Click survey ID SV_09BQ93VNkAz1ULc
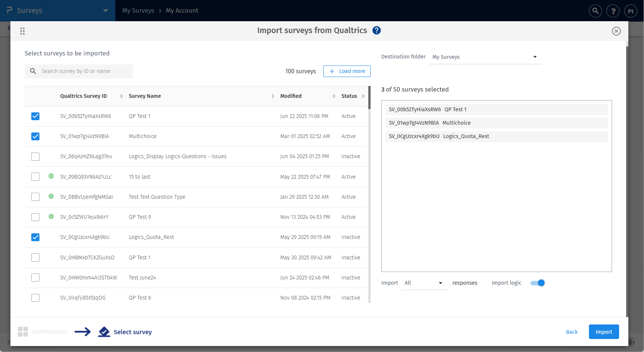Screen dimensions: 644x352 pos(86,177)
